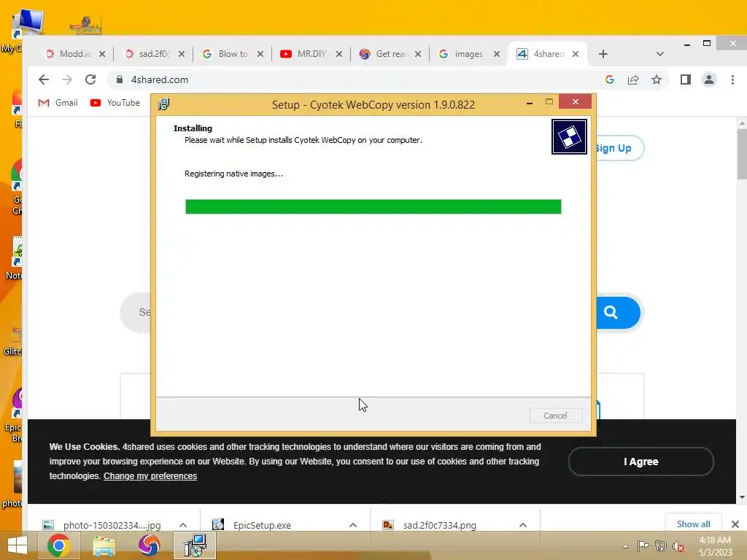The image size is (747, 560).
Task: Close the downloads bar
Action: point(735,524)
